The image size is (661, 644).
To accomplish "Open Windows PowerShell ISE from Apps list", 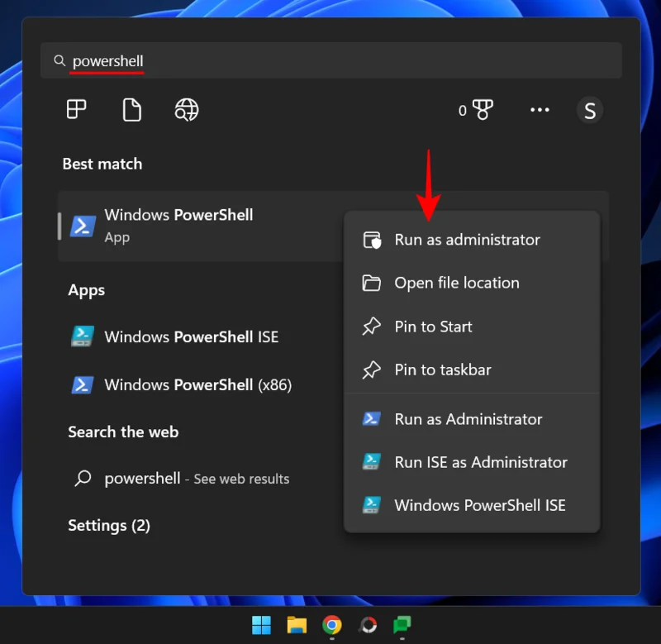I will (x=192, y=336).
